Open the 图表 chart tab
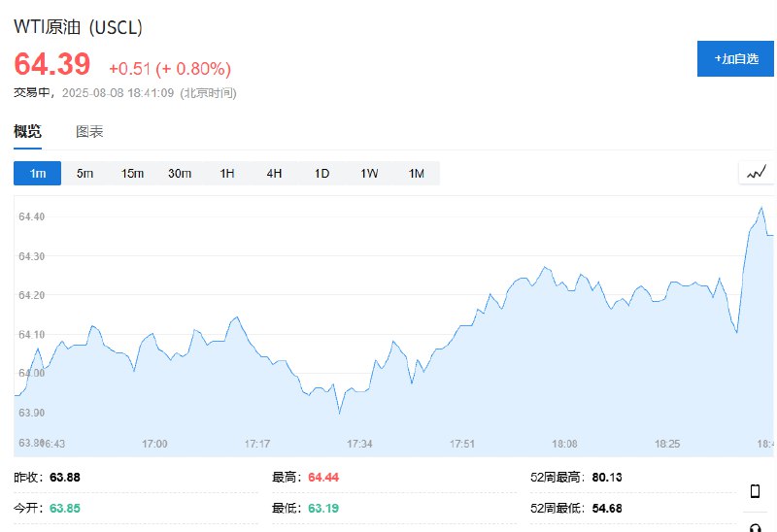This screenshot has height=532, width=777. pos(89,131)
